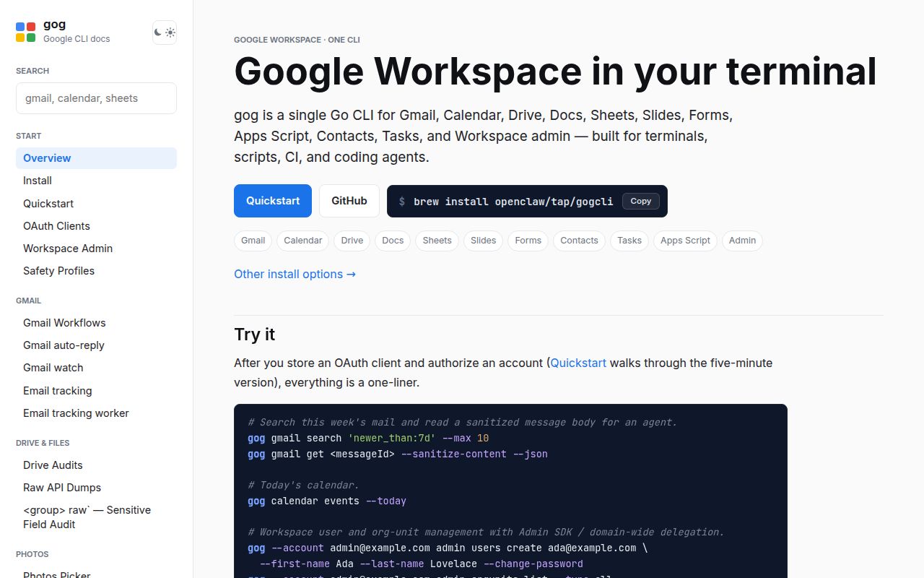Image resolution: width=924 pixels, height=578 pixels.
Task: Select Safety Profiles in the sidebar
Action: [96, 271]
